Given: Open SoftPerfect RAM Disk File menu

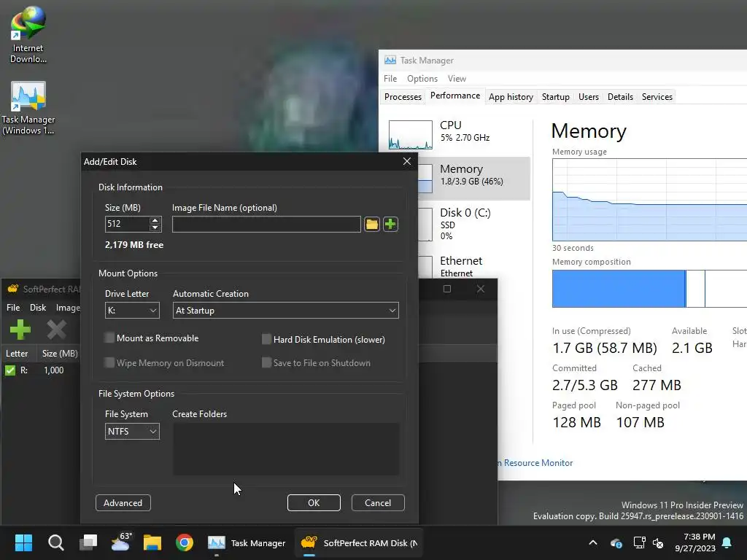Looking at the screenshot, I should [13, 308].
